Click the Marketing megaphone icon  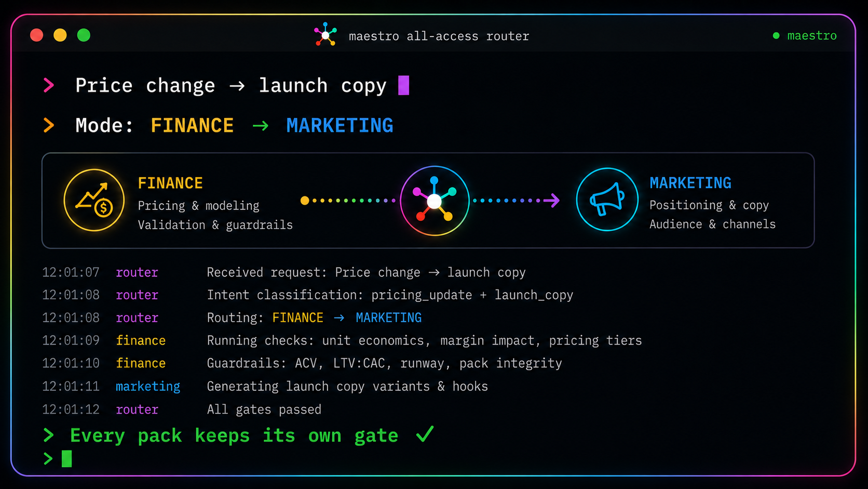tap(607, 200)
